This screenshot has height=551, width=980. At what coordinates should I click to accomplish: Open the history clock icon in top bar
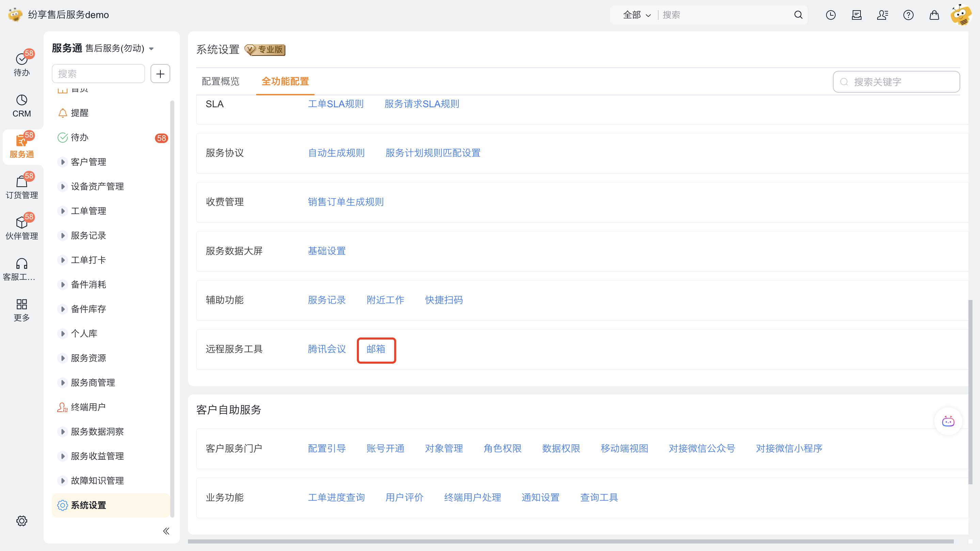[831, 15]
